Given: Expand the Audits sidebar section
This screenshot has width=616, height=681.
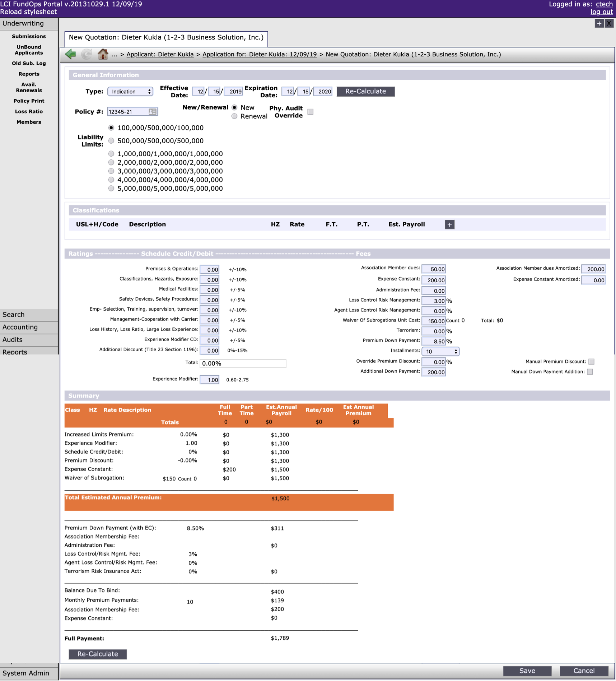Looking at the screenshot, I should [29, 340].
